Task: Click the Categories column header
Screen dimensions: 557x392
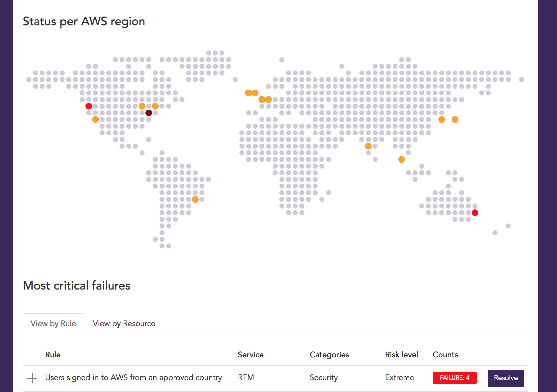Action: 329,355
